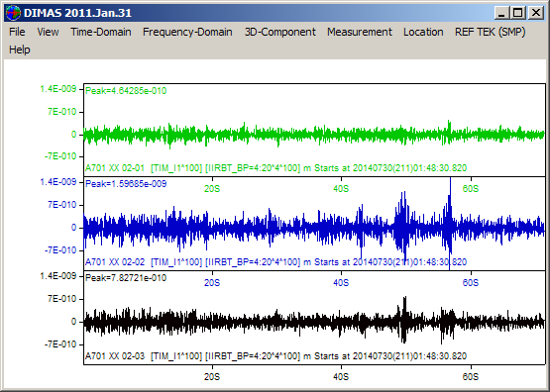Click the black 1.4E-009 y-axis label

[x=58, y=276]
